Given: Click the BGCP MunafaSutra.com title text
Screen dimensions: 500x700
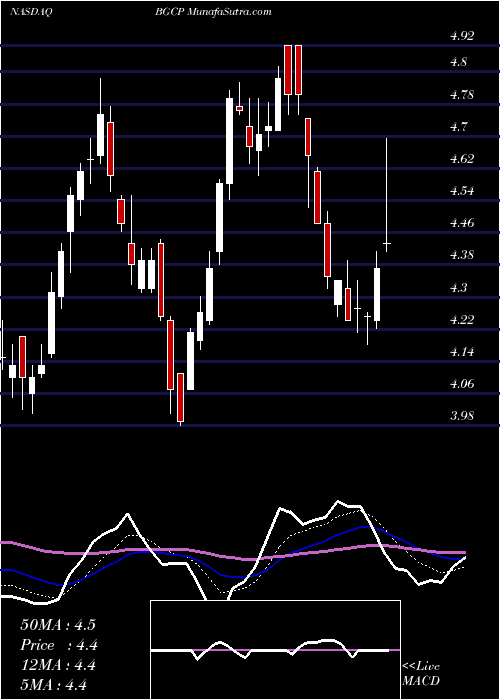Looking at the screenshot, I should [213, 12].
